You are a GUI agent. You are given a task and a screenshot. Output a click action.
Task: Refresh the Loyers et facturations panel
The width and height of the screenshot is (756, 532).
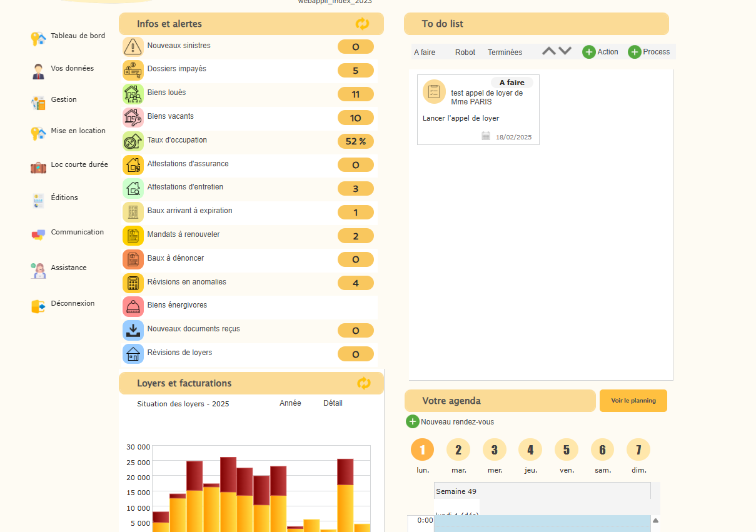[x=363, y=383]
